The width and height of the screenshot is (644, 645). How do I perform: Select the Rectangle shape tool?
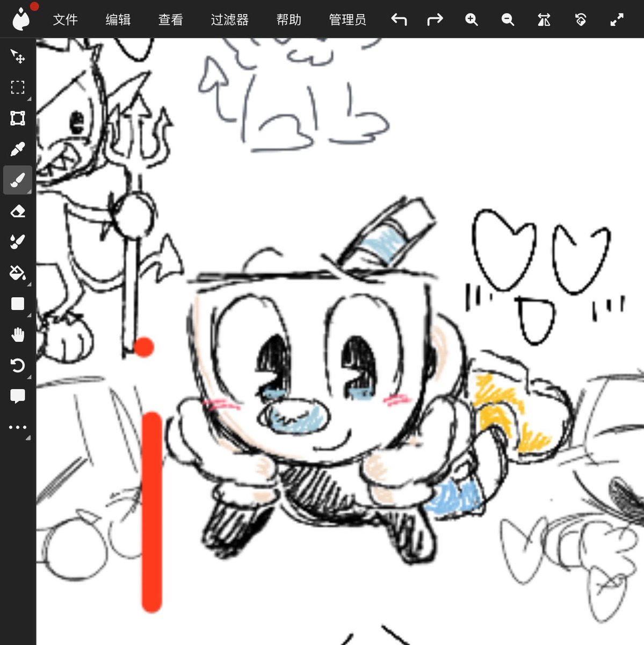[18, 304]
